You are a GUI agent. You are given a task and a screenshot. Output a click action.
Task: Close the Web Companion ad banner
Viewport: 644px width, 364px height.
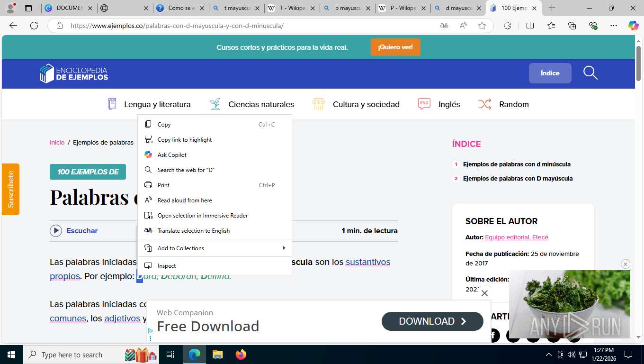click(484, 293)
